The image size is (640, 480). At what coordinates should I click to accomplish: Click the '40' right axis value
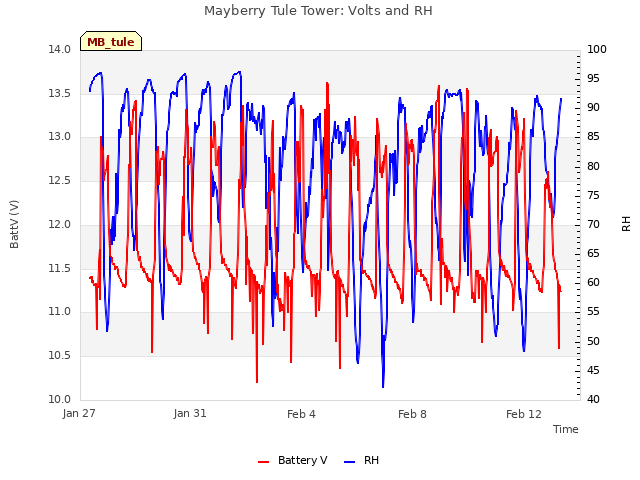pos(593,400)
